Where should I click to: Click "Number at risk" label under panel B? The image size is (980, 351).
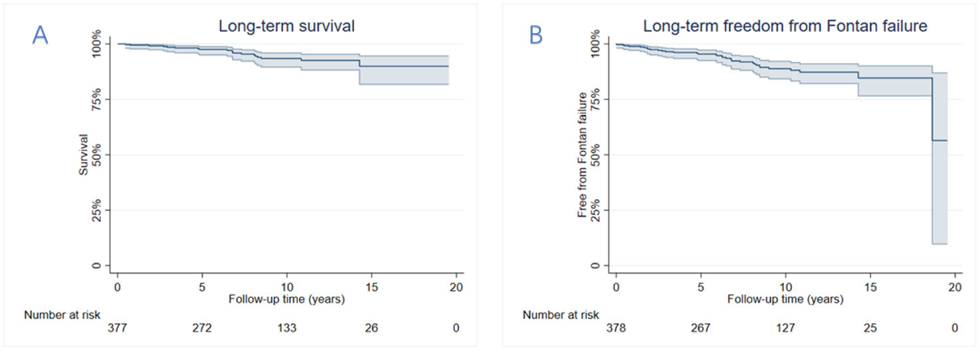pyautogui.click(x=561, y=315)
